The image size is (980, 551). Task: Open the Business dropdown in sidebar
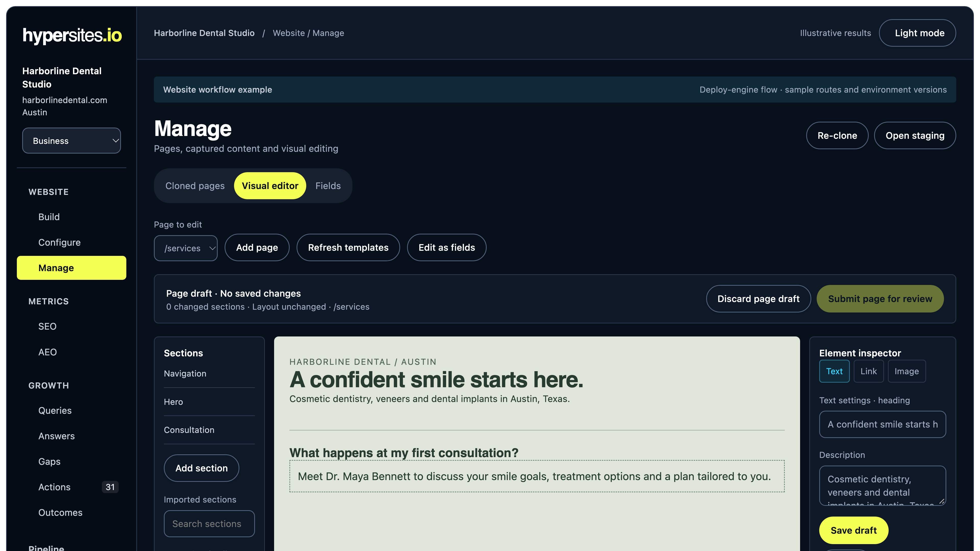pos(71,141)
